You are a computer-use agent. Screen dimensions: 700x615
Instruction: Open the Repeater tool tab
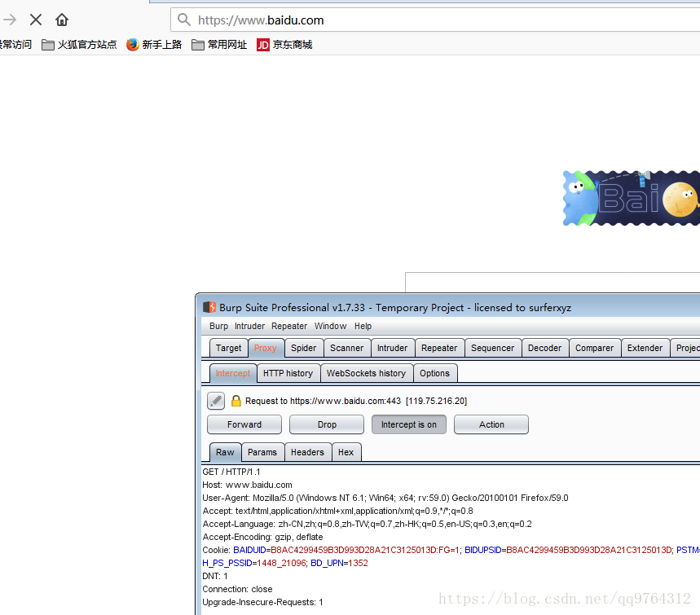(x=439, y=348)
